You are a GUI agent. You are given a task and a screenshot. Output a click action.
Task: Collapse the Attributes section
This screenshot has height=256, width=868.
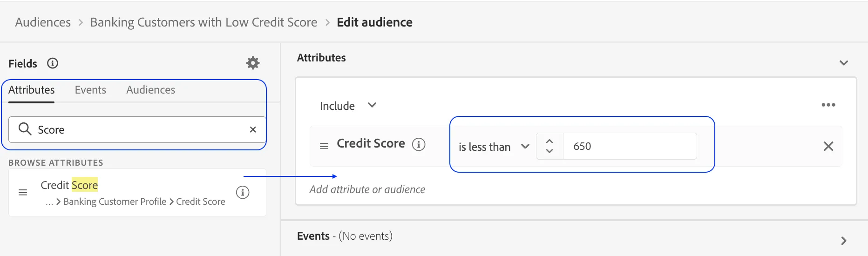point(844,63)
